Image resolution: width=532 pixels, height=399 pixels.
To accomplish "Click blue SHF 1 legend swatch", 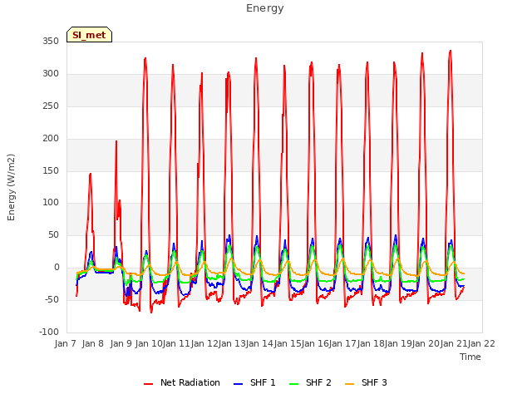I will click(239, 384).
